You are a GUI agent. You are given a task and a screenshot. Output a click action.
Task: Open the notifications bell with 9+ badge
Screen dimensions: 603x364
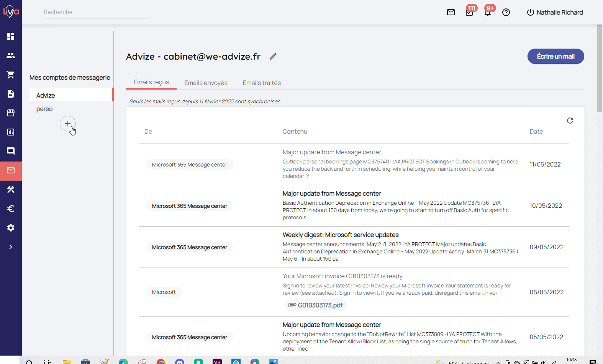click(x=488, y=12)
